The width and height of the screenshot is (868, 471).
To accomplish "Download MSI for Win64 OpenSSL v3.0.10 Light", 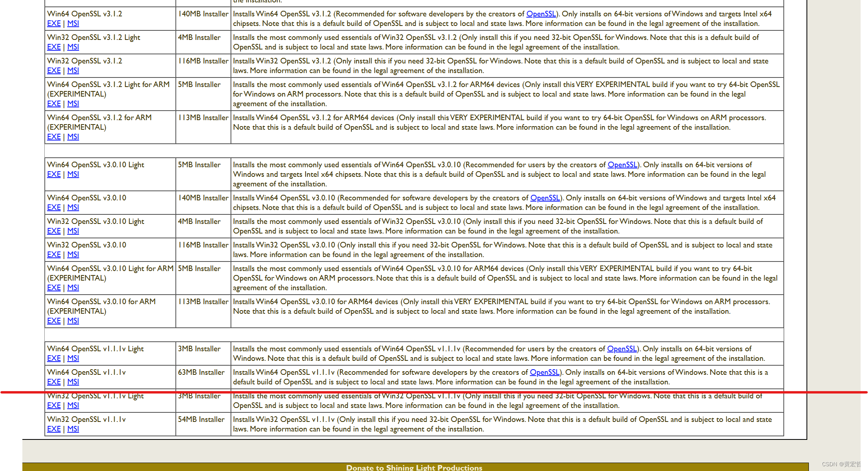I will pyautogui.click(x=73, y=174).
